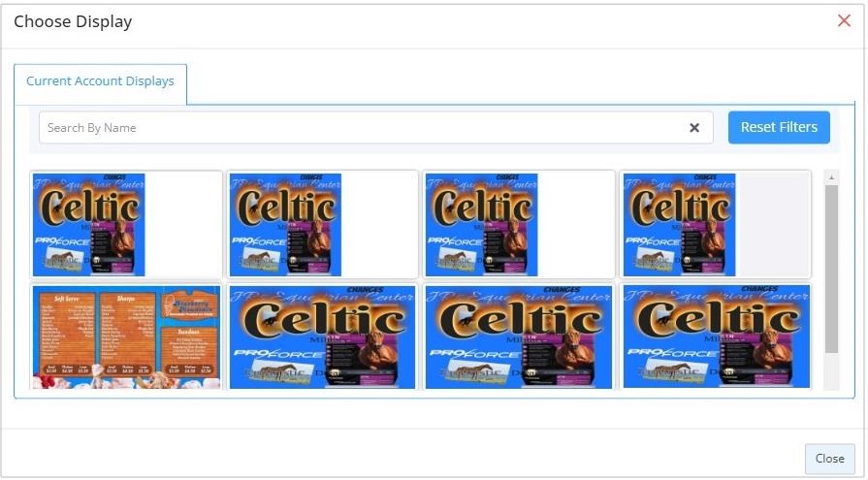Click scrollbar track below the thumb

[x=831, y=371]
